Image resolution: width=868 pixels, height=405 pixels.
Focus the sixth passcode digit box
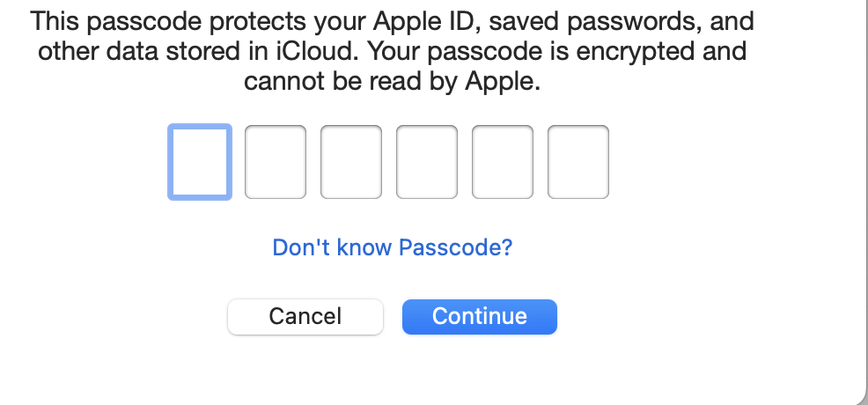(x=578, y=162)
